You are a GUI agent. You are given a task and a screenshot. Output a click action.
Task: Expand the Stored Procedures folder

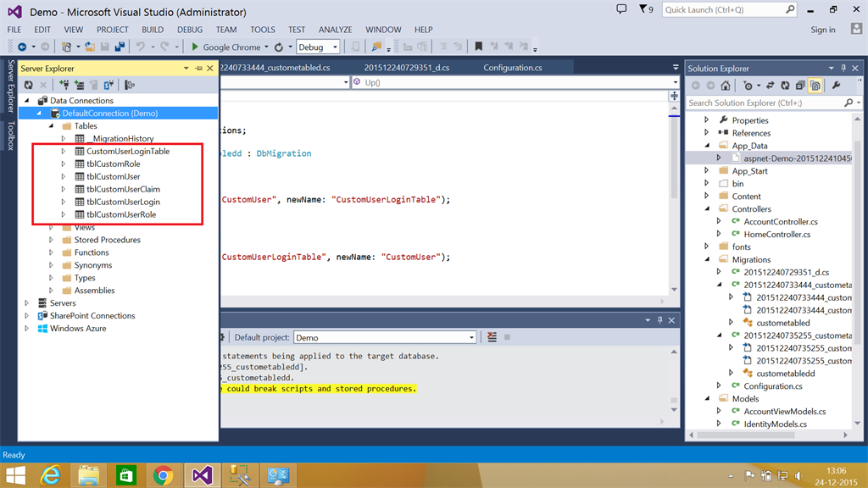coord(51,240)
